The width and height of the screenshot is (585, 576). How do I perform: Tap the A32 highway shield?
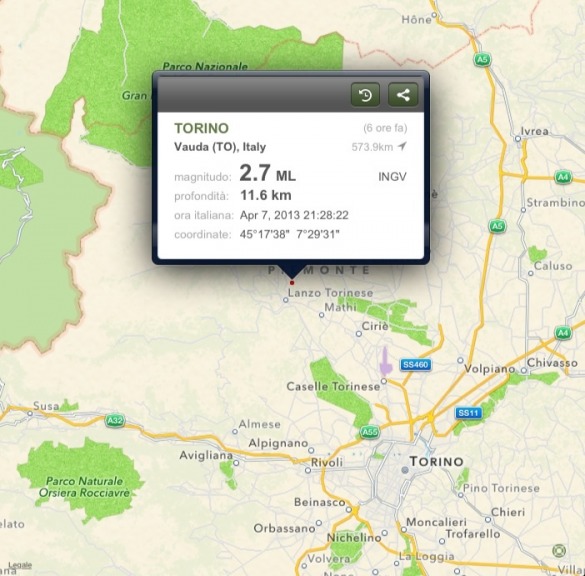(x=115, y=421)
